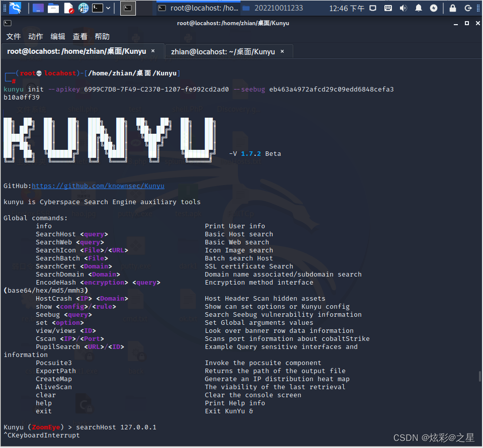Open the 查看 menu

tap(80, 36)
